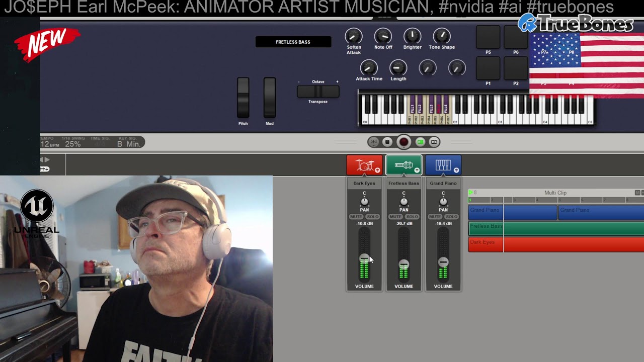Solo the Dark Eyes channel
Image resolution: width=644 pixels, height=362 pixels.
click(x=372, y=217)
